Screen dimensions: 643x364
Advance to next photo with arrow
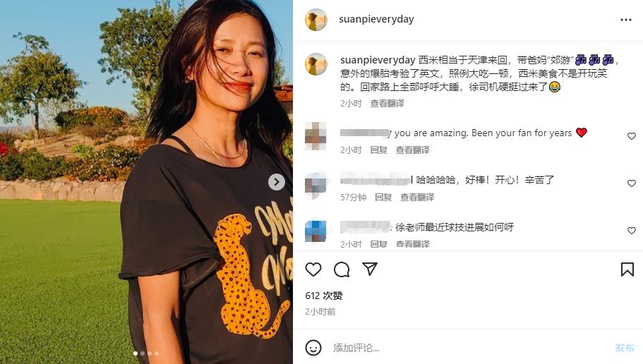[x=277, y=182]
